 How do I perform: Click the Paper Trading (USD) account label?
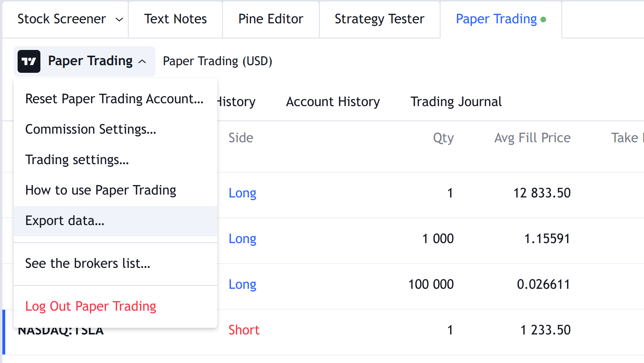click(x=217, y=61)
